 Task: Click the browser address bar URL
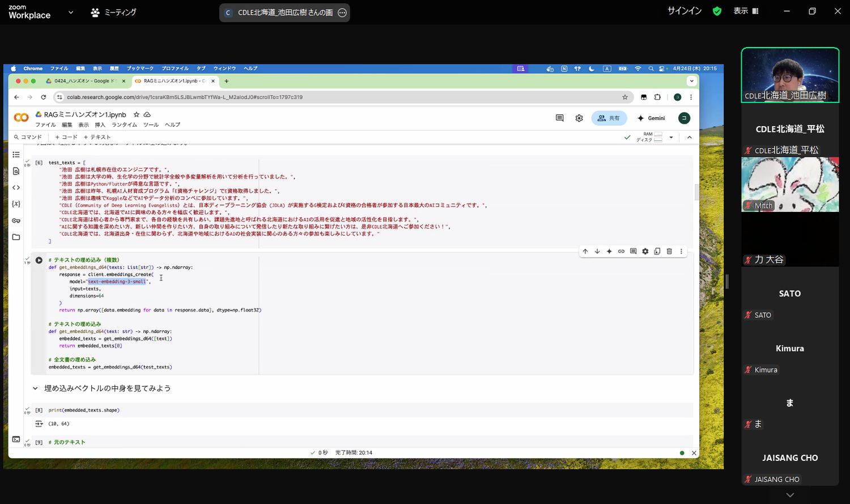(185, 97)
